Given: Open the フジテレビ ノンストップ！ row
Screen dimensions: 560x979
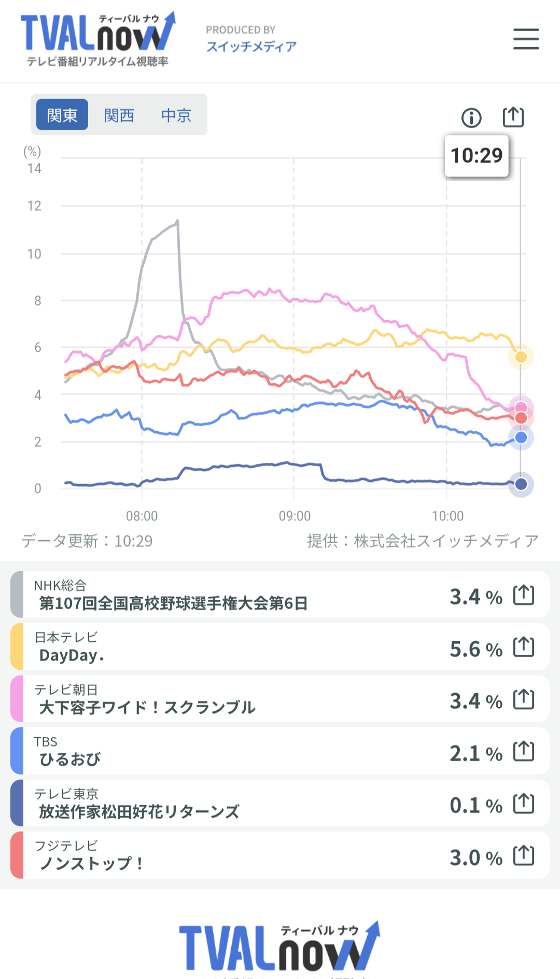Looking at the screenshot, I should (x=280, y=856).
